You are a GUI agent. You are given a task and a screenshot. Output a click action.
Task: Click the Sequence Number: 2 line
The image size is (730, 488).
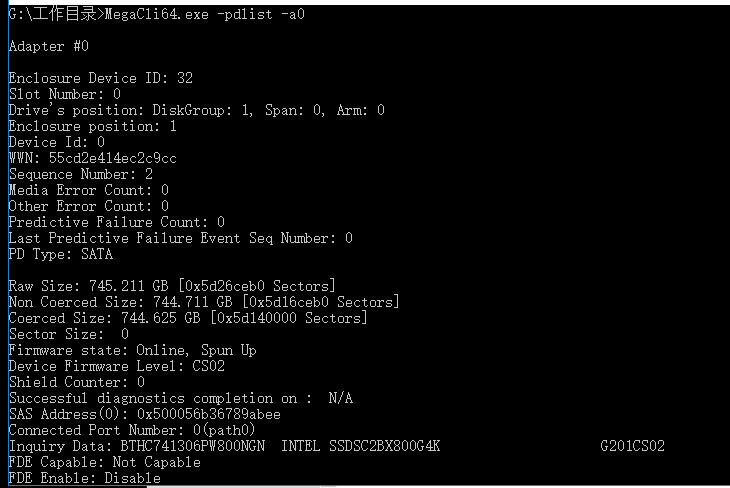click(81, 174)
